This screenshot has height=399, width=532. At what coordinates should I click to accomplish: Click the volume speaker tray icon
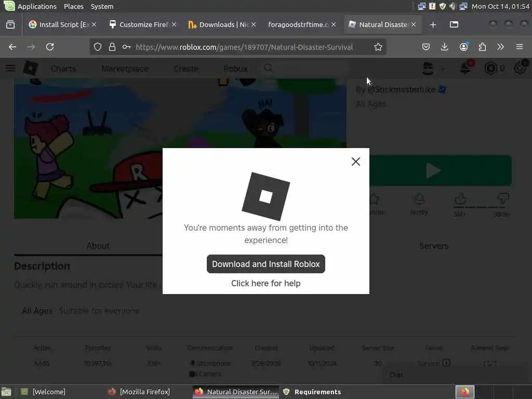[453, 6]
